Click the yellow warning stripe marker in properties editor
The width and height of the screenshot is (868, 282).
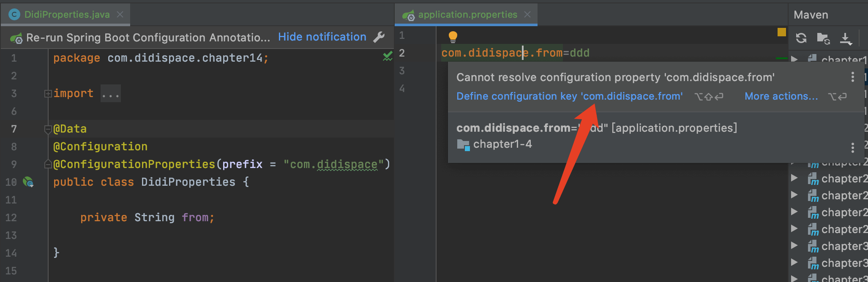coord(781,32)
